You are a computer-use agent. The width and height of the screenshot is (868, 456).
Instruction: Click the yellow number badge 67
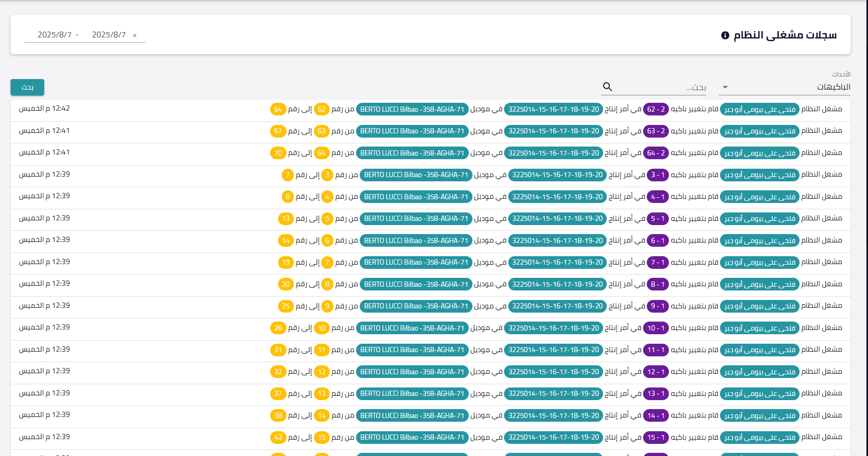click(x=278, y=131)
